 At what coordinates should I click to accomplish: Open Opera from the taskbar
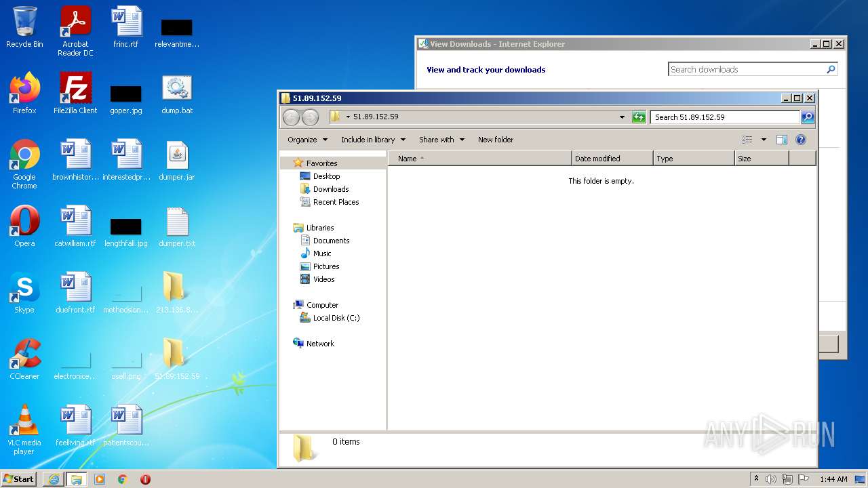[145, 479]
